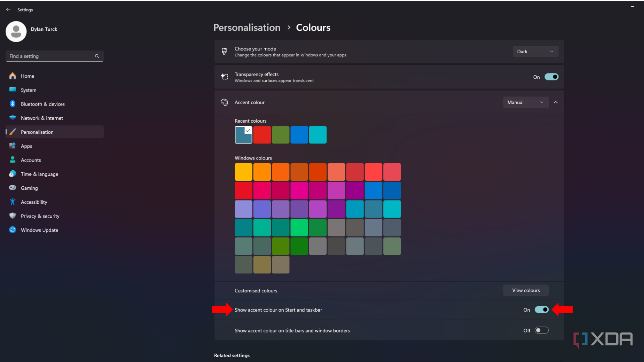The image size is (644, 362).
Task: Navigate to Personalisation via the breadcrumb
Action: pos(247,27)
